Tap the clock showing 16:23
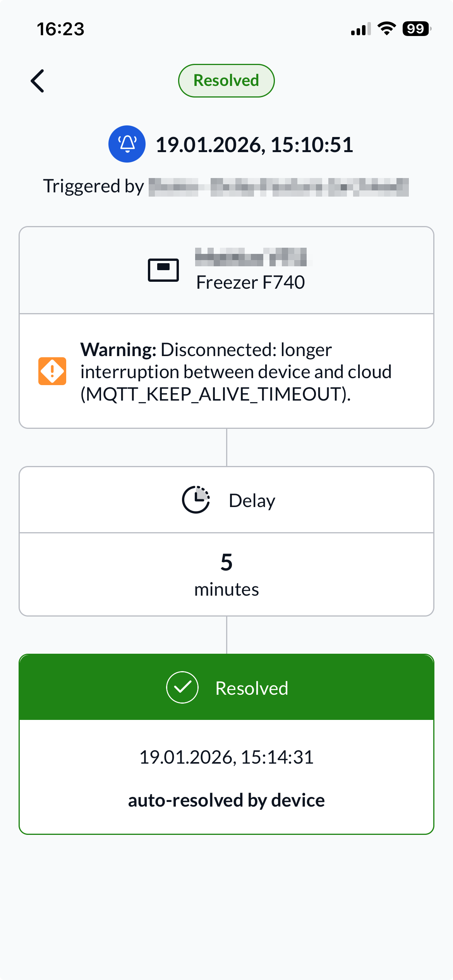Viewport: 453px width, 980px height. click(60, 29)
